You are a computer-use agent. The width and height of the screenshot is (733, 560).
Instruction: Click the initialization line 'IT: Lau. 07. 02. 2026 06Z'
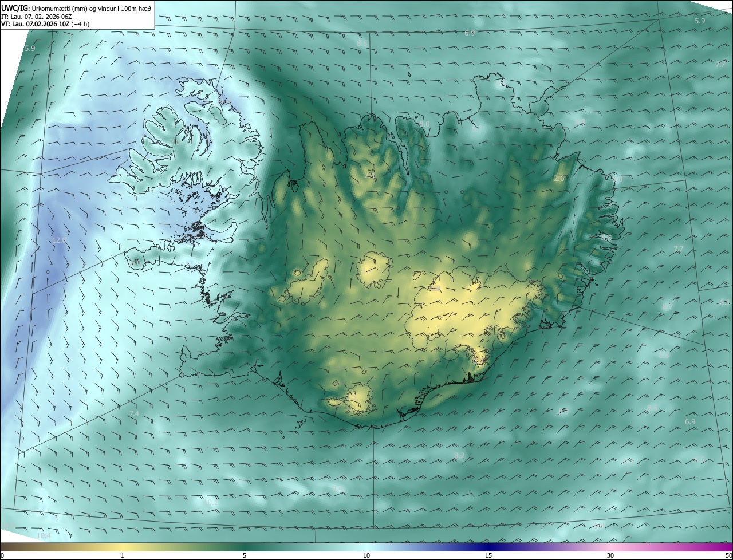tap(37, 16)
